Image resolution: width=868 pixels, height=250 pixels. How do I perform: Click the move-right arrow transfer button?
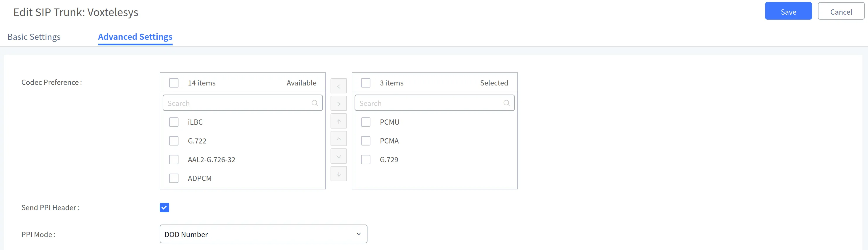pyautogui.click(x=339, y=104)
